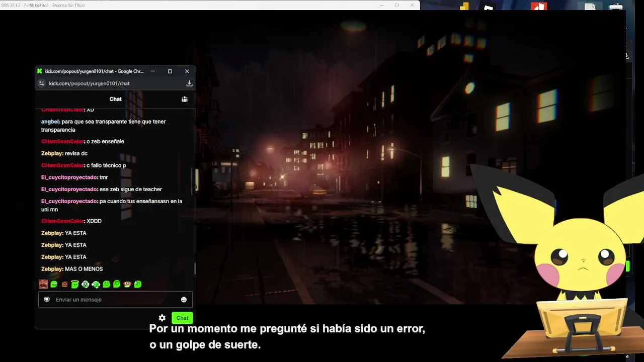Select the fifth emote in the quick emote row
Viewport: 644px width, 362px height.
click(x=86, y=284)
